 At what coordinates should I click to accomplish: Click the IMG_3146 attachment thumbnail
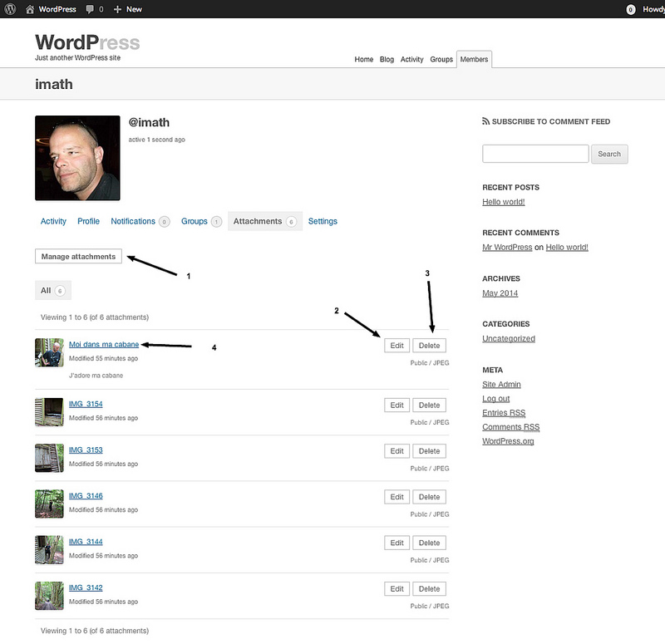pos(49,503)
